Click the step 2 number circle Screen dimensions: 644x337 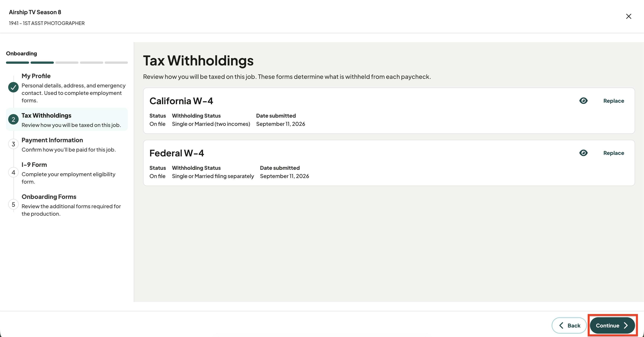point(13,119)
